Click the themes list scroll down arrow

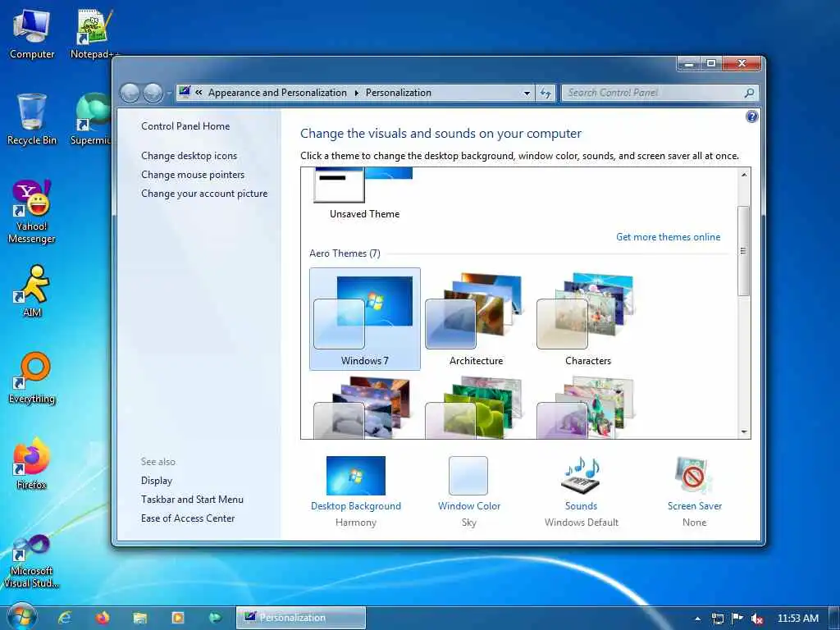click(x=743, y=431)
